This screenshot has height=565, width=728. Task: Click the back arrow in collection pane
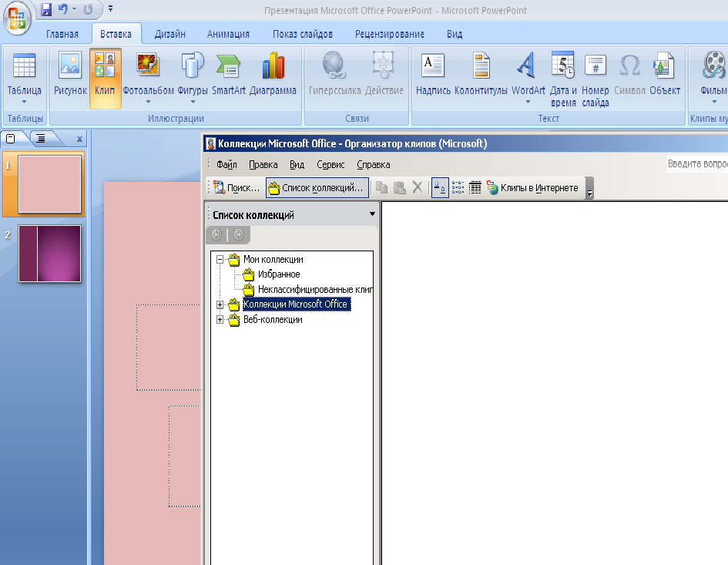(216, 234)
